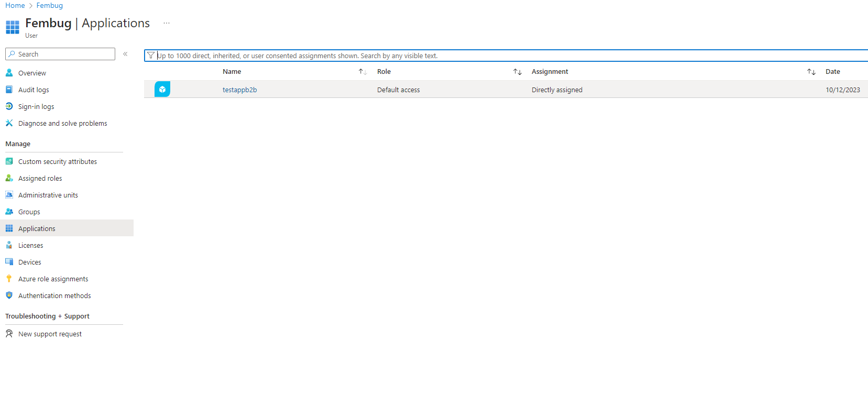The image size is (868, 395).
Task: Click the 10/12/2023 date cell
Action: click(843, 90)
